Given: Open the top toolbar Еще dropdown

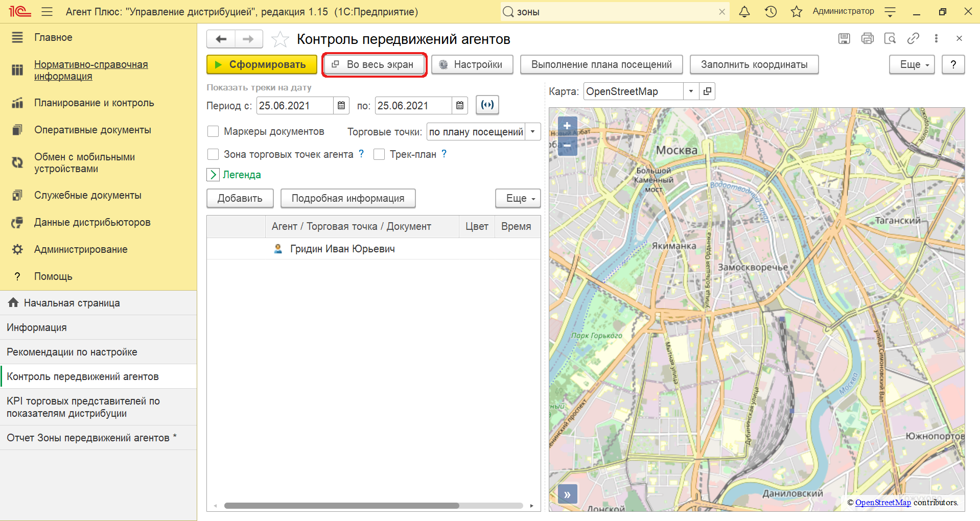Looking at the screenshot, I should point(912,64).
